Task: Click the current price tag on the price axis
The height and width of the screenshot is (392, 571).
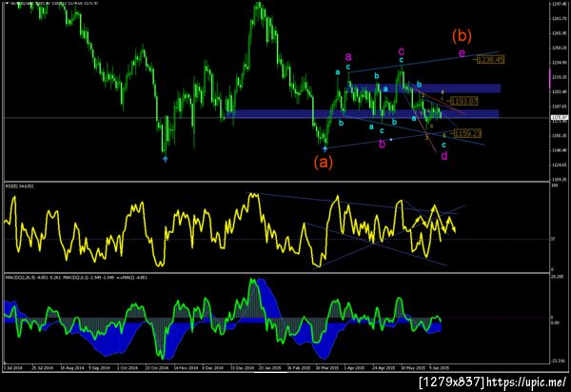Action: tap(561, 117)
